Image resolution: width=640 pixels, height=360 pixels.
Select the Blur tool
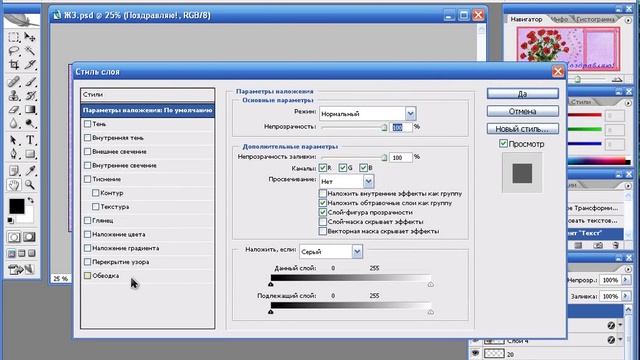coord(14,123)
